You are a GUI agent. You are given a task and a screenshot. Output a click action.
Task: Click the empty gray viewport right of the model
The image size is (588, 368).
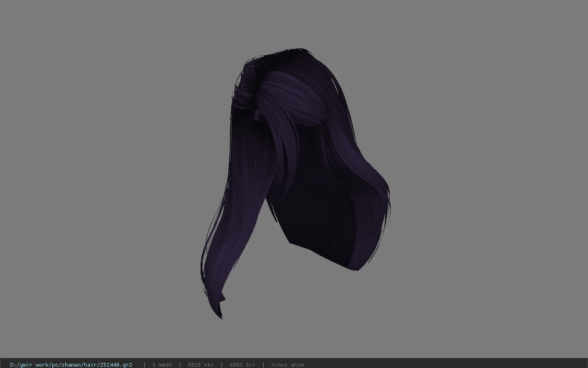(487, 184)
